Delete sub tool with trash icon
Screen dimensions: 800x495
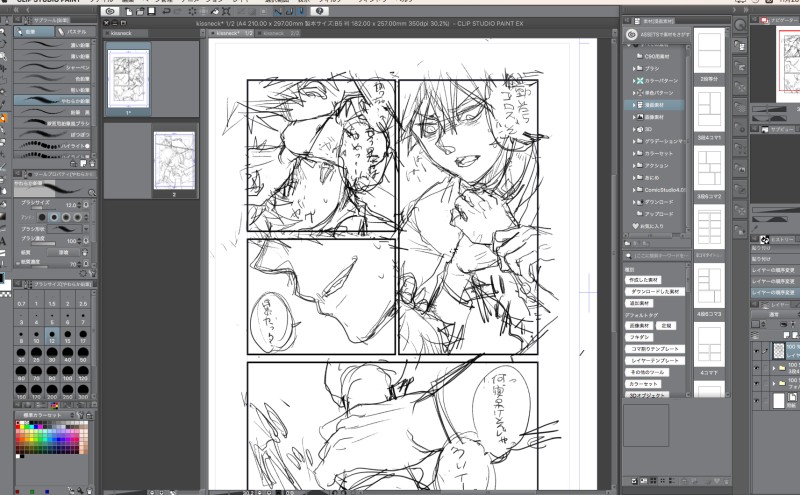click(92, 164)
